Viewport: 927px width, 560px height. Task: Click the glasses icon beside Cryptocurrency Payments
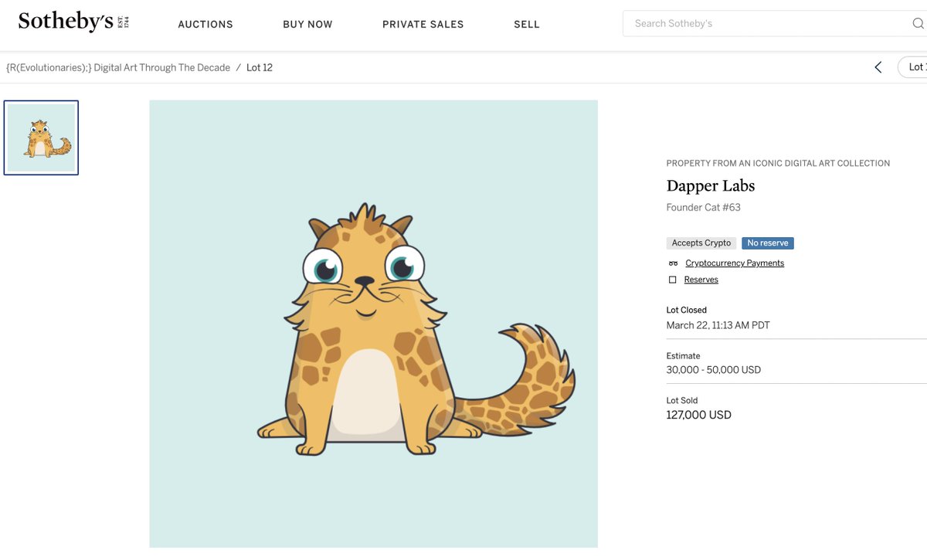(x=673, y=263)
